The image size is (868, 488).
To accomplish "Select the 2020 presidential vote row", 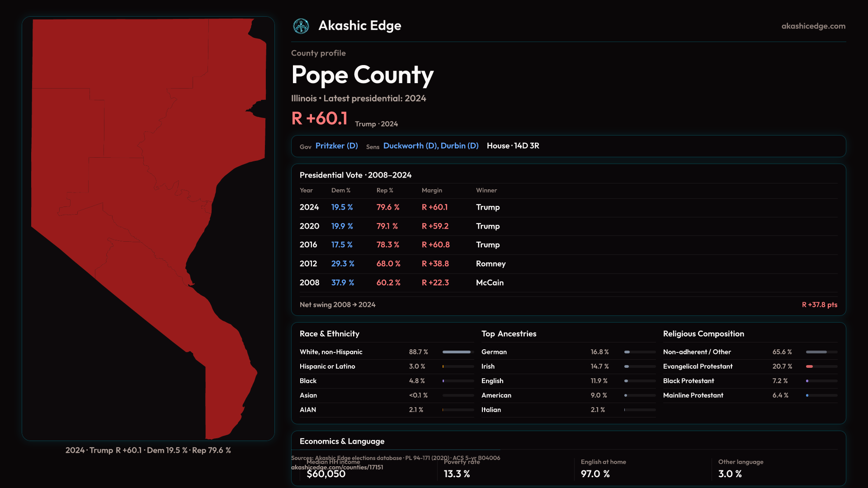I will [x=568, y=226].
